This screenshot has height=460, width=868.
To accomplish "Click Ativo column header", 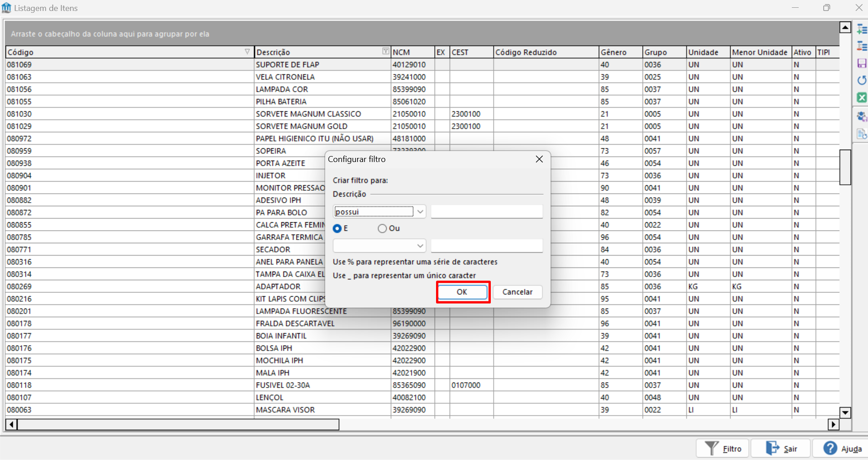I will click(x=804, y=52).
